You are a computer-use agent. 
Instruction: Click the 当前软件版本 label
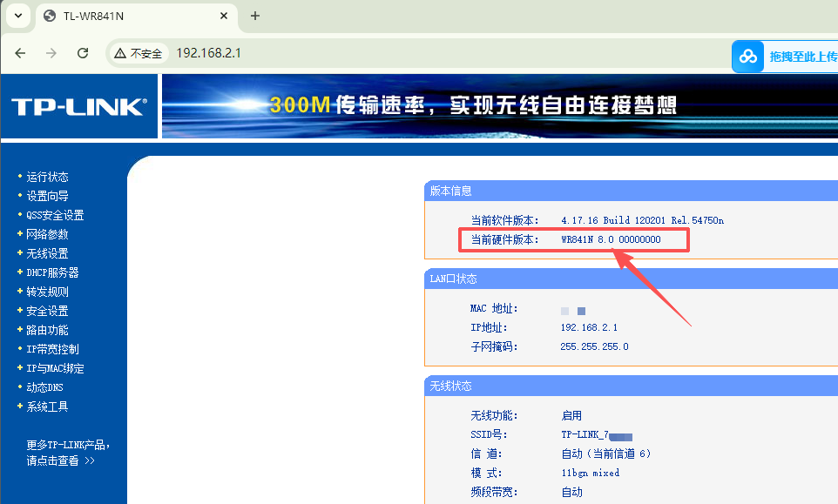504,220
